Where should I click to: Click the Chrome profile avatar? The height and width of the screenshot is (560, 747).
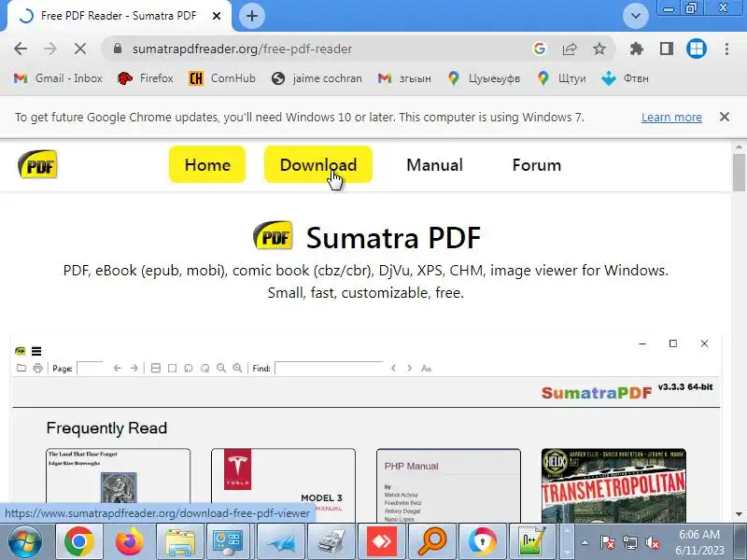pos(696,49)
